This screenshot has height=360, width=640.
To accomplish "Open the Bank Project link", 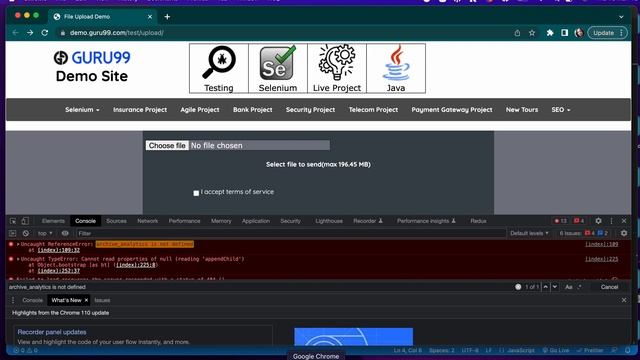I will 253,110.
